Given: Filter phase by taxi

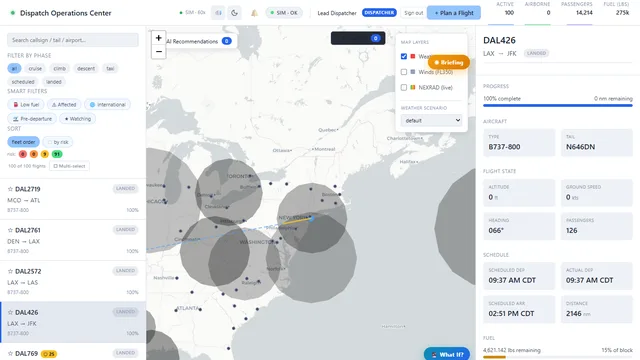Looking at the screenshot, I should pos(110,69).
